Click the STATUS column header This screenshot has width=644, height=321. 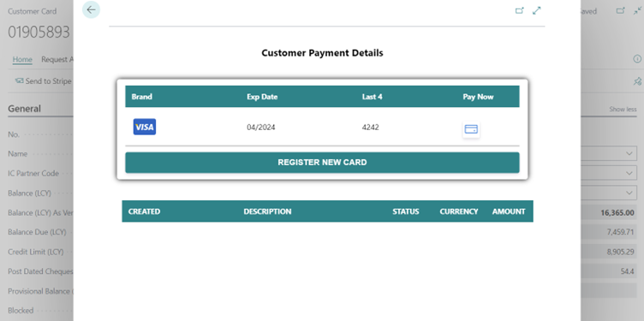pyautogui.click(x=405, y=211)
